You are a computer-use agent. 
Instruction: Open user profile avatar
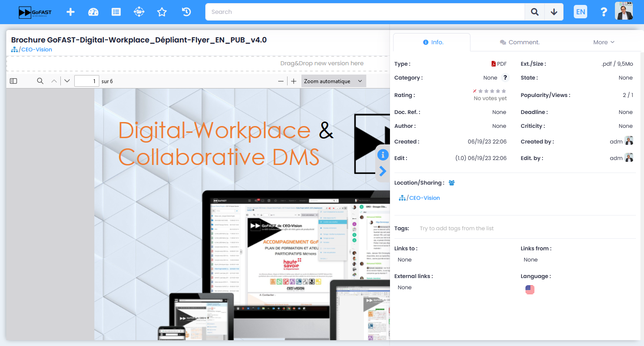tap(624, 11)
